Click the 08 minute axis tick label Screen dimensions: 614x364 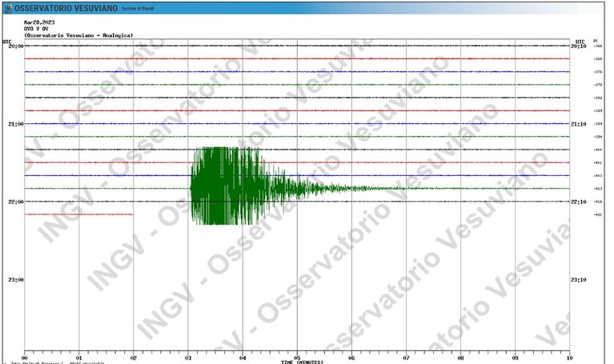(x=460, y=358)
